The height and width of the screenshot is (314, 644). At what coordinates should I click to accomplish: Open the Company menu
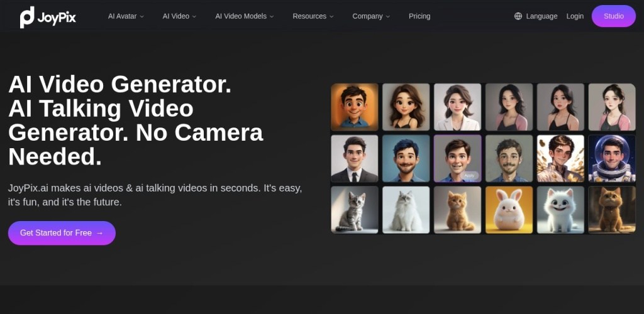coord(371,16)
